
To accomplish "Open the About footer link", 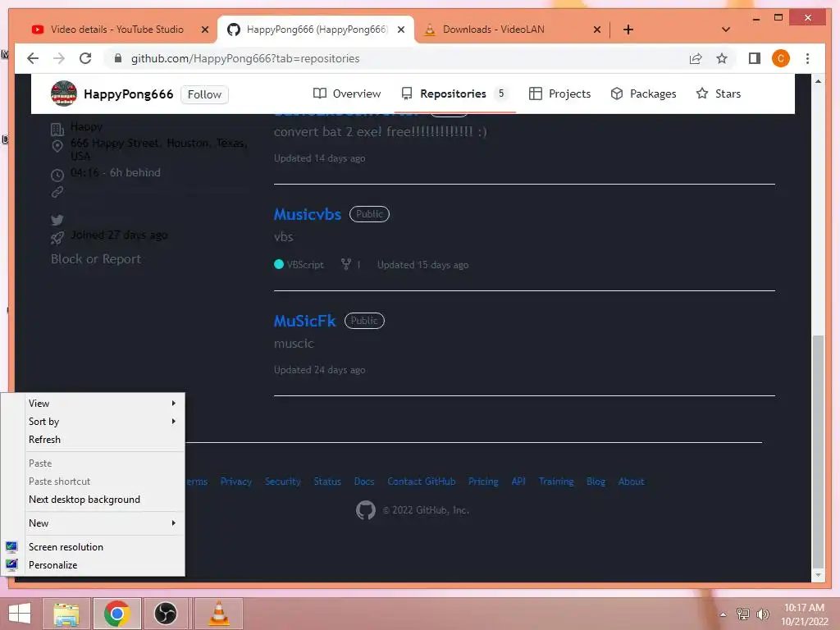I will tap(631, 482).
